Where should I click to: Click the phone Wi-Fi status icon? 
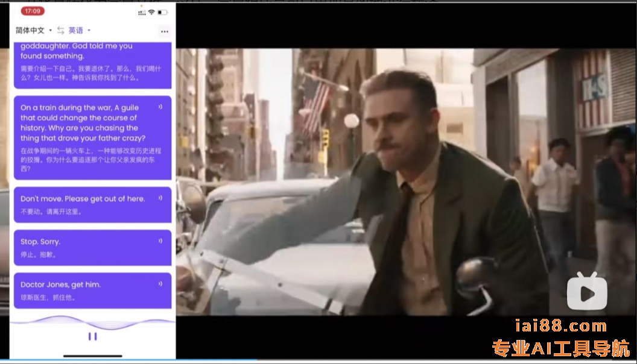tap(151, 12)
